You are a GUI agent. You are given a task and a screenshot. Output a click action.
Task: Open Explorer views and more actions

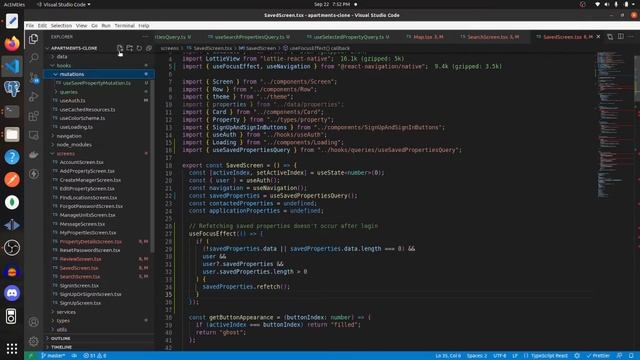point(146,37)
